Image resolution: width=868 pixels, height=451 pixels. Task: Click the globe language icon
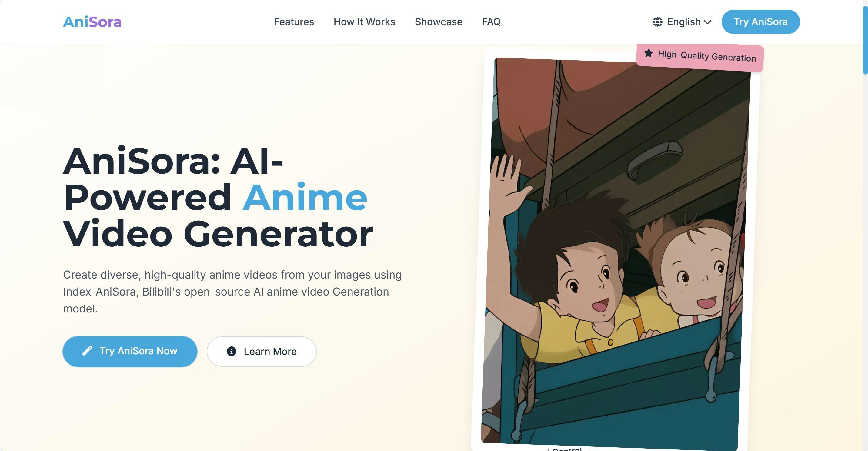point(657,22)
